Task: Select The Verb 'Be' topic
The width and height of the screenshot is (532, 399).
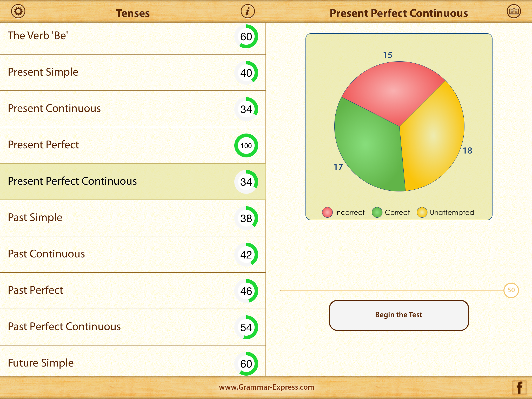Action: coord(38,36)
